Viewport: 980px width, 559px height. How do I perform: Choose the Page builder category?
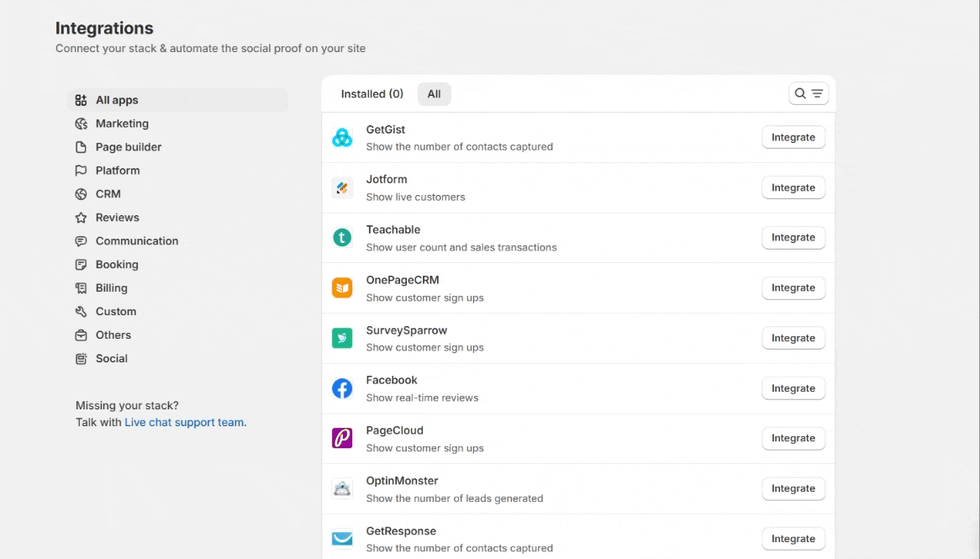[x=128, y=147]
